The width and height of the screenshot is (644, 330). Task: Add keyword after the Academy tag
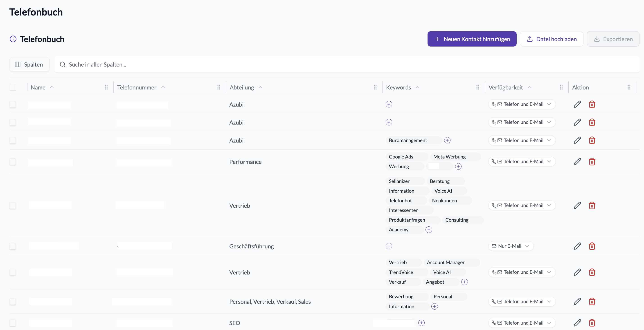coord(429,230)
